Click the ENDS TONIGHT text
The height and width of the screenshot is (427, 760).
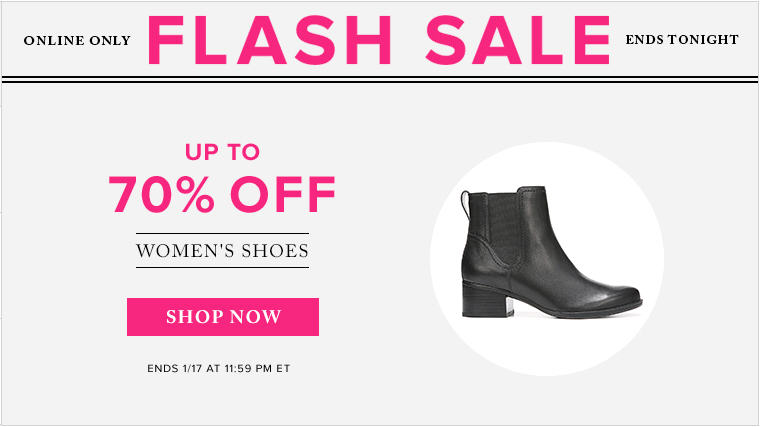[682, 39]
